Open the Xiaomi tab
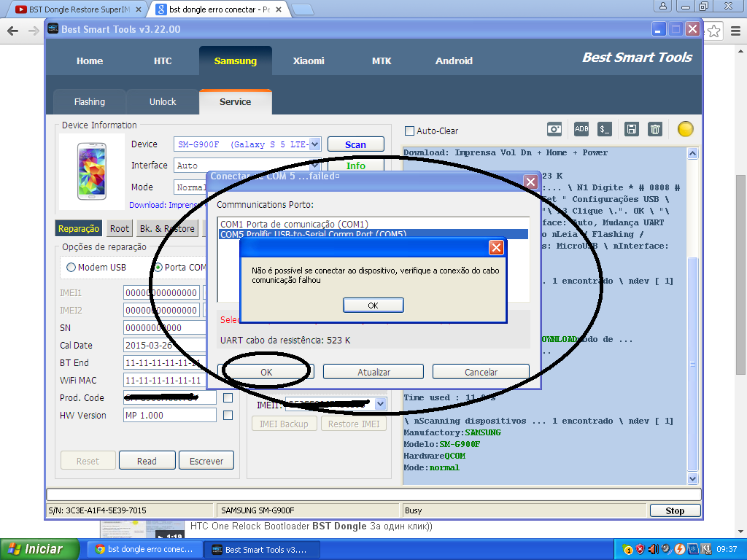The image size is (747, 560). point(309,61)
